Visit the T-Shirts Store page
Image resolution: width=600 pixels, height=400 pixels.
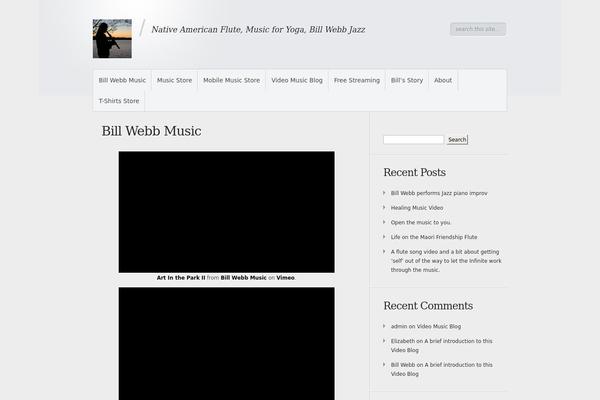119,101
